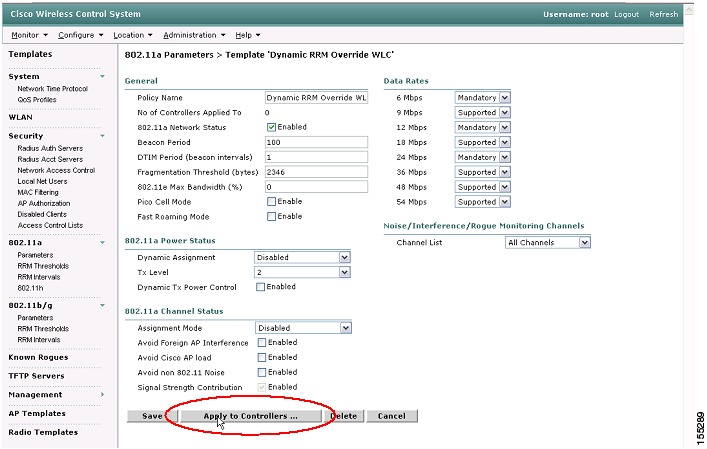Image resolution: width=707 pixels, height=449 pixels.
Task: Open the Monitor menu
Action: [29, 35]
